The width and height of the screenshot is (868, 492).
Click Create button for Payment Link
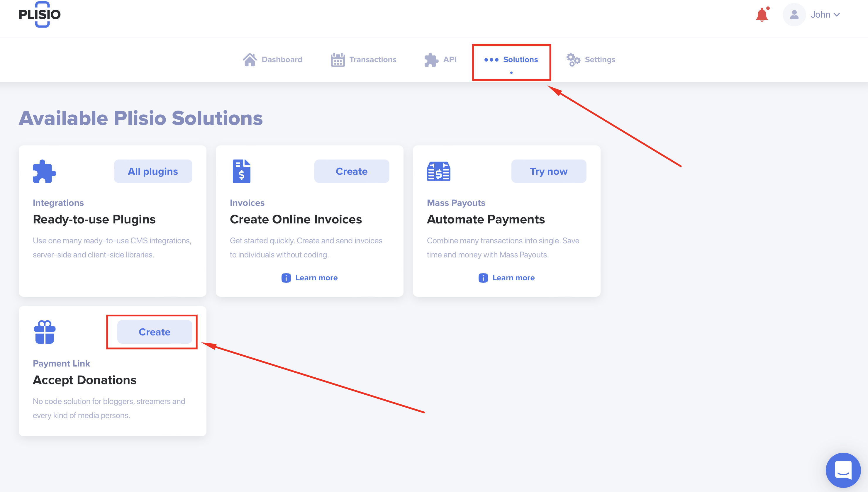coord(155,332)
